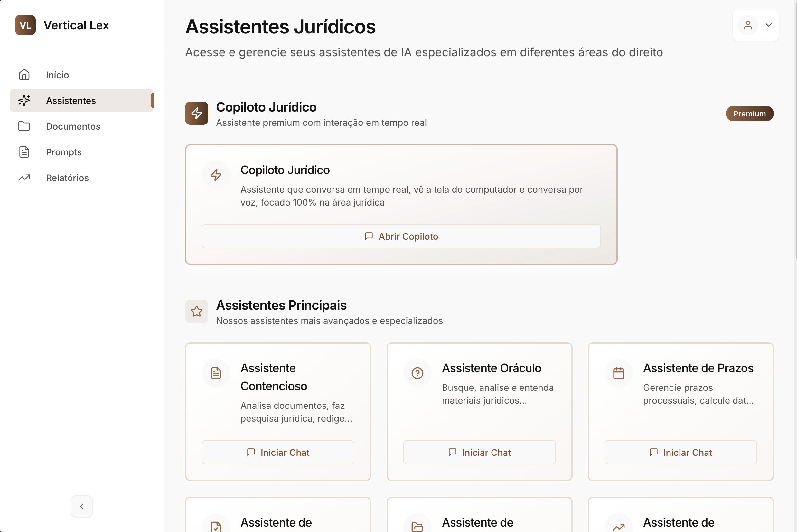Click the Copiloto Jurídico section heading

point(267,107)
